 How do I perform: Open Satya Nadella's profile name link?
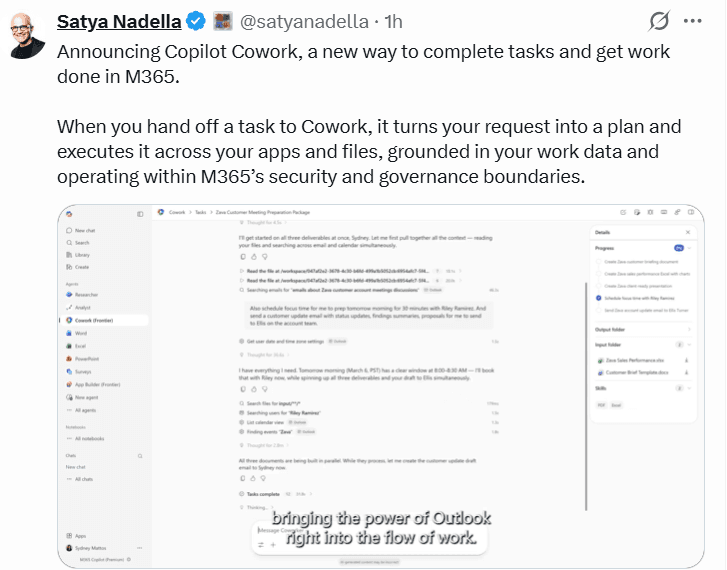click(x=117, y=21)
